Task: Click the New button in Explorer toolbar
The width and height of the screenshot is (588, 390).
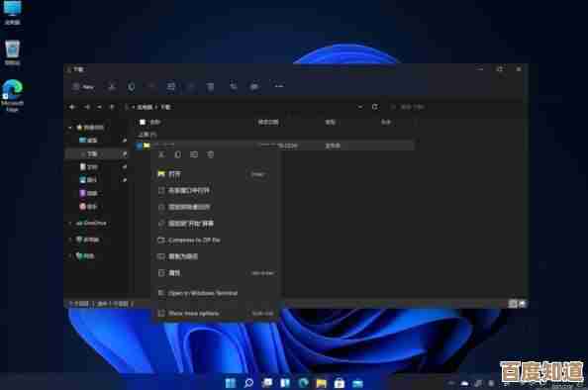Action: click(x=83, y=87)
